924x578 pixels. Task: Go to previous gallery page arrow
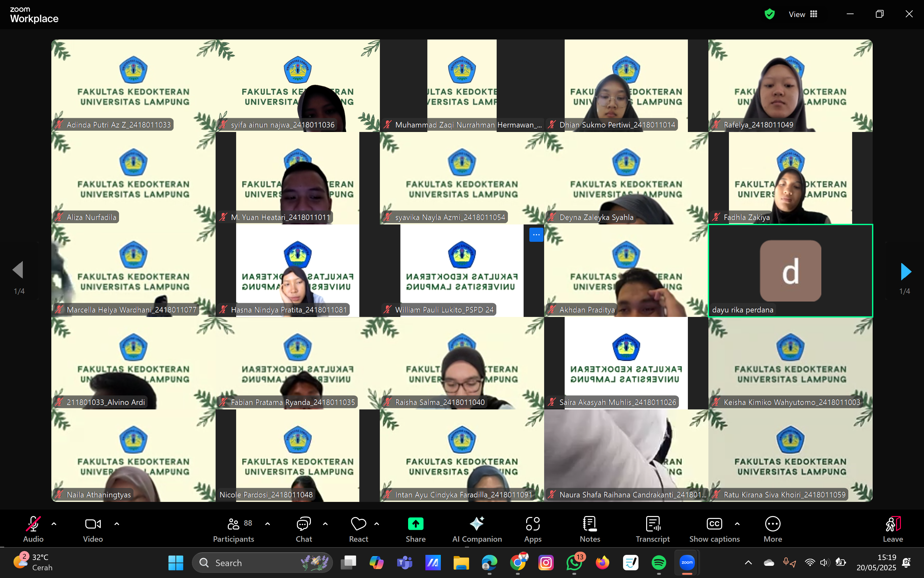click(18, 270)
